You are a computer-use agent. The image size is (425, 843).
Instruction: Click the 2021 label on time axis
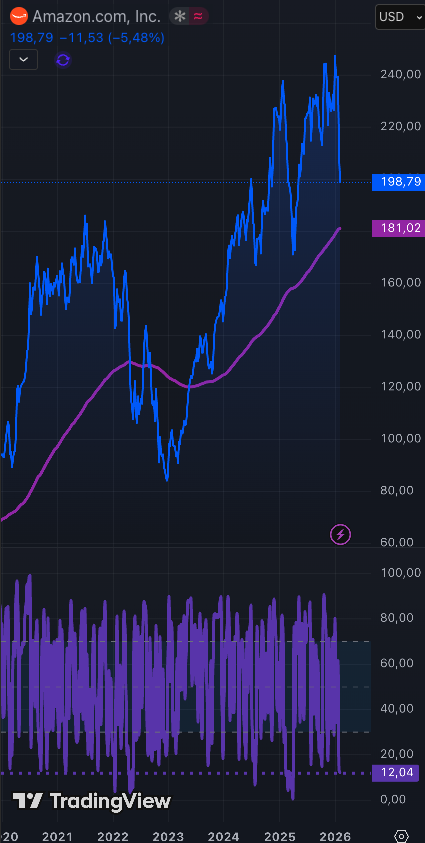[57, 837]
